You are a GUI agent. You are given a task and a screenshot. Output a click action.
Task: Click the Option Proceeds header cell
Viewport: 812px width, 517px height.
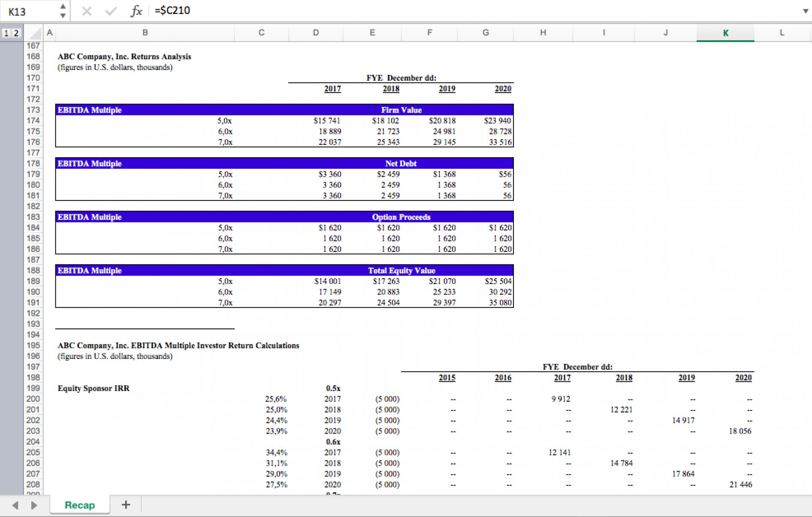point(401,217)
